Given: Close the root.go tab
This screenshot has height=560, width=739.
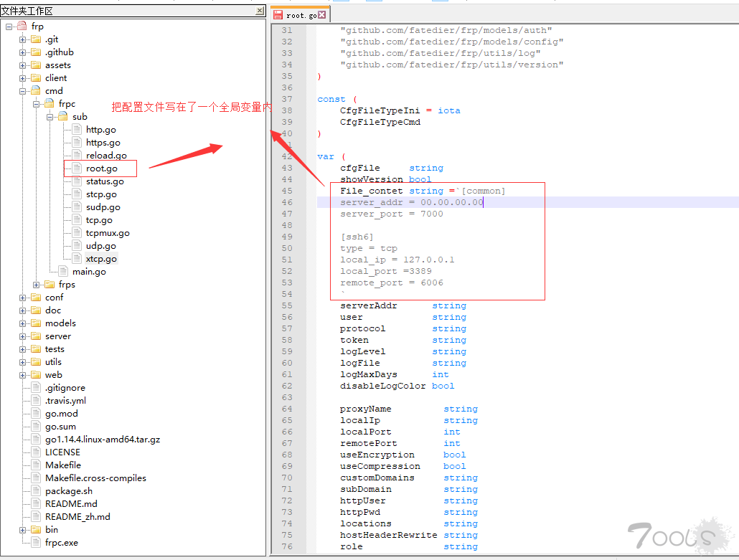Looking at the screenshot, I should pyautogui.click(x=322, y=15).
